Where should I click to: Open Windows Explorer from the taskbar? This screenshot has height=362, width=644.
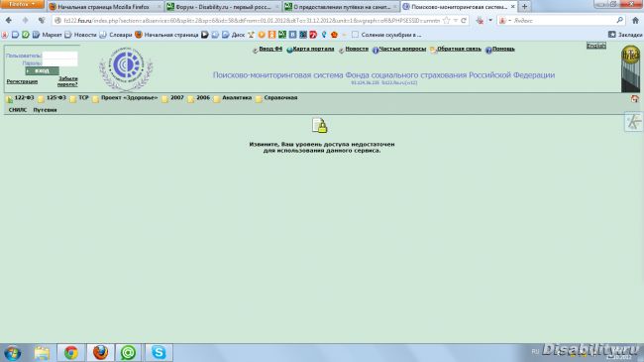42,353
